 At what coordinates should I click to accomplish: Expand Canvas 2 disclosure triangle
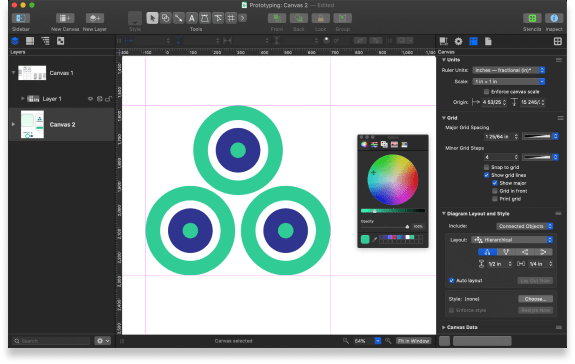pyautogui.click(x=14, y=124)
